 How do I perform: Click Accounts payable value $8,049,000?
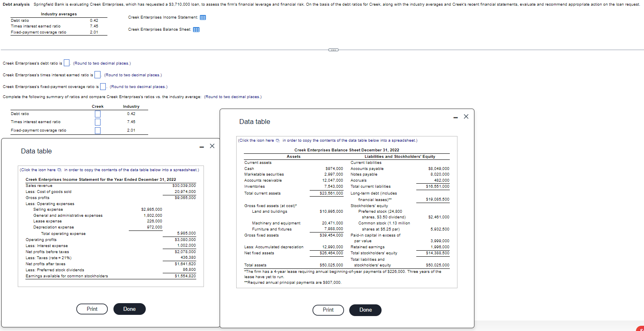439,169
